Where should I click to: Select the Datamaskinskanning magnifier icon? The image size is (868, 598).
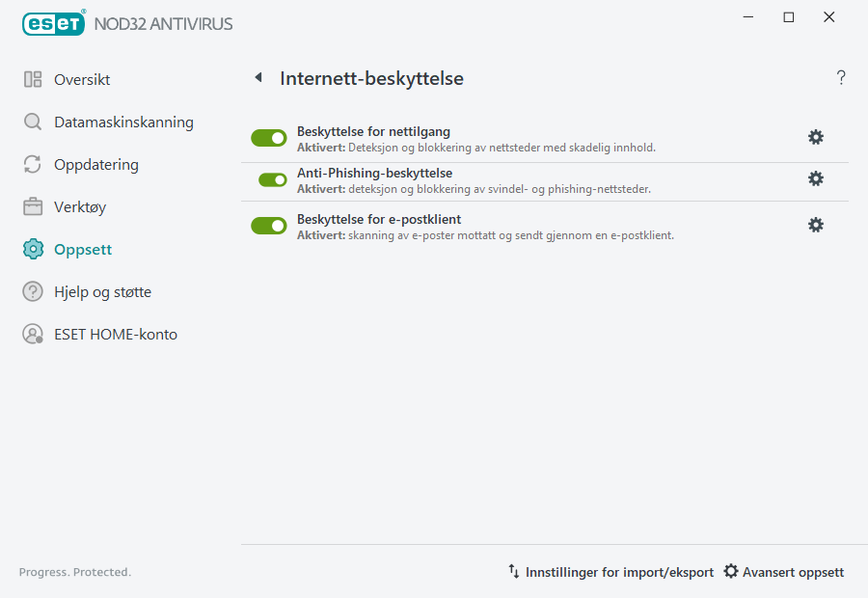(x=33, y=122)
